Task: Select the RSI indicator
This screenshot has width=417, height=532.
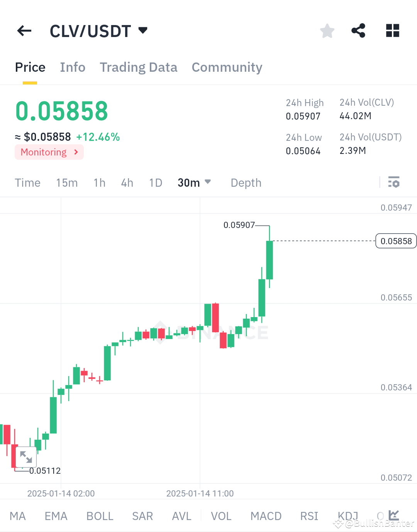Action: coord(309,516)
